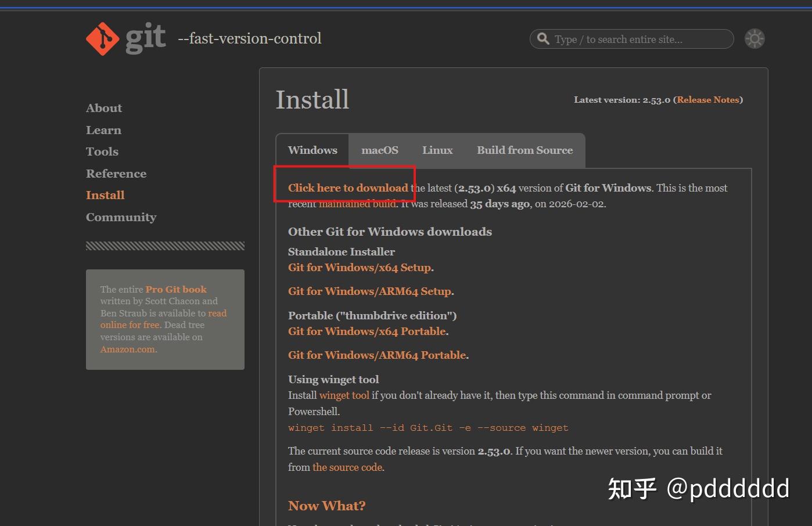Download Git for Windows/x64 Portable
Image resolution: width=812 pixels, height=526 pixels.
[367, 332]
